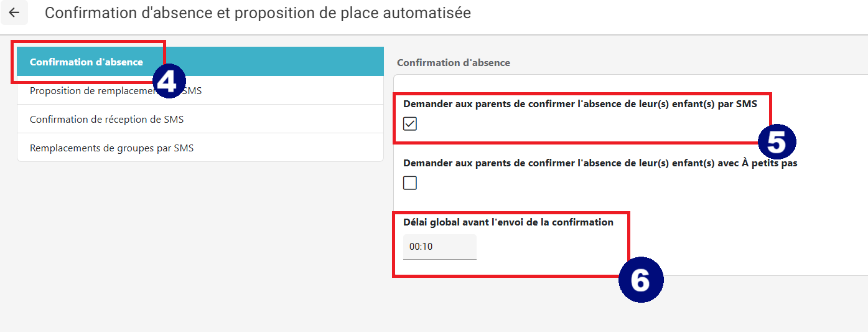Click the label mentioning avec À petits pas
Screen dimensions: 868x332
[600, 163]
